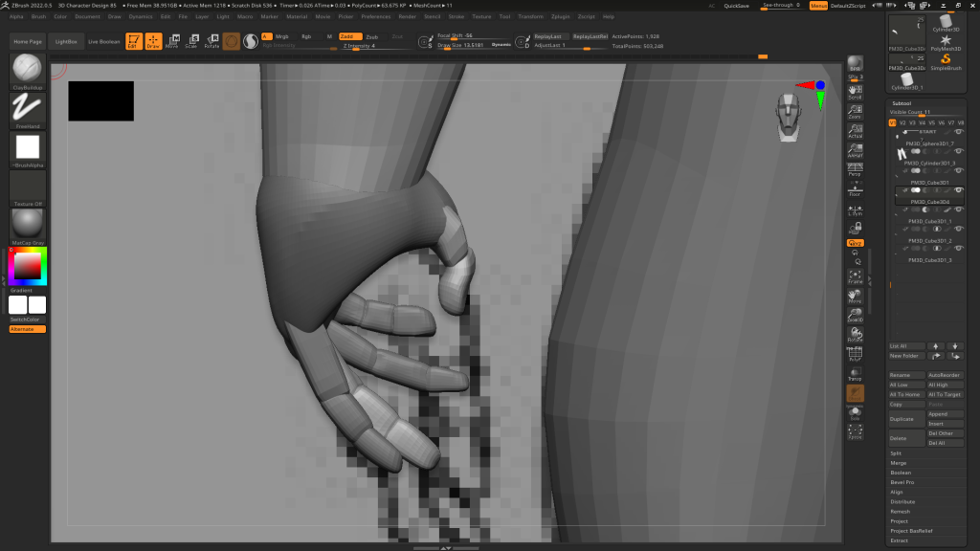Viewport: 980px width, 551px height.
Task: Click the BPR render icon
Action: (x=855, y=64)
